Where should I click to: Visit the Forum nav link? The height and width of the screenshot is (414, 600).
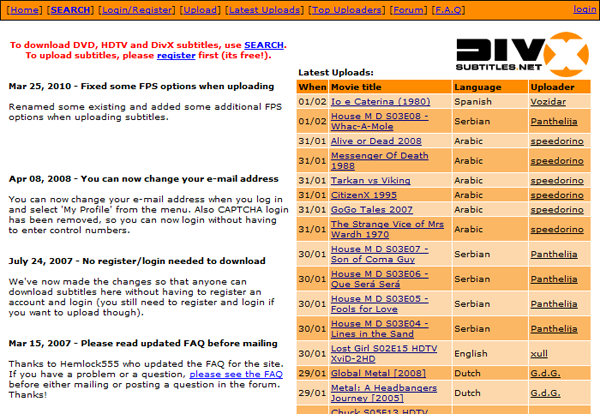[x=408, y=10]
